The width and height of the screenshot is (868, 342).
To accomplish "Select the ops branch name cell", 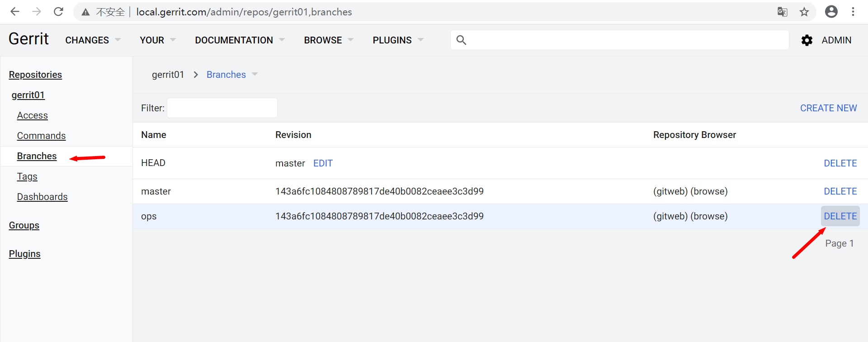I will tap(149, 216).
